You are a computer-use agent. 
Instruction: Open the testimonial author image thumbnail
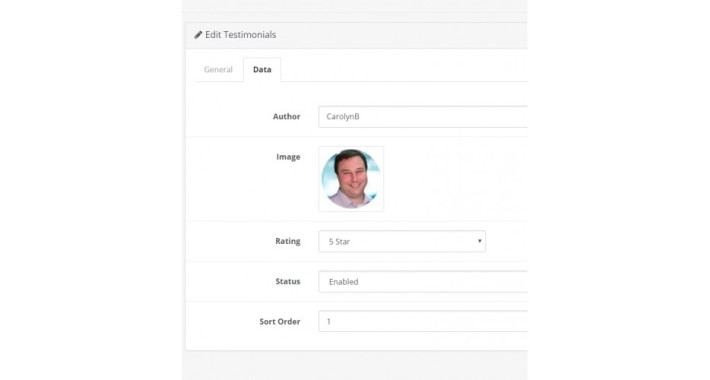pyautogui.click(x=351, y=179)
